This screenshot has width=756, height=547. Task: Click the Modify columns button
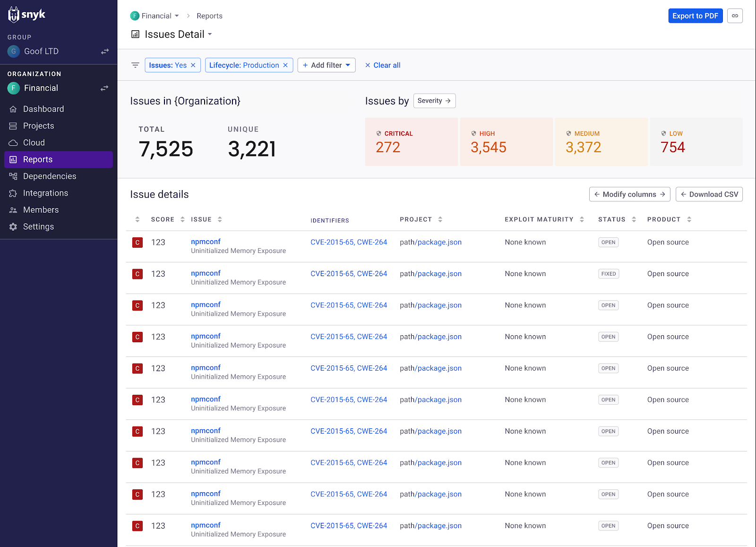(629, 194)
